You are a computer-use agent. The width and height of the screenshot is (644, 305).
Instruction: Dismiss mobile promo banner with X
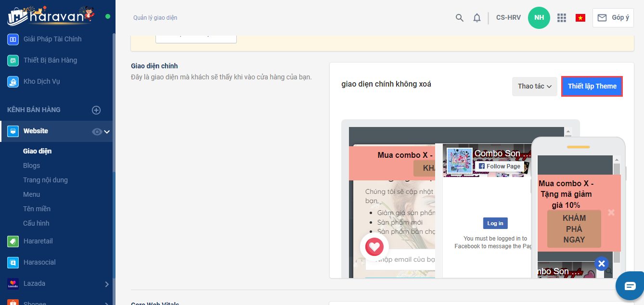[611, 212]
